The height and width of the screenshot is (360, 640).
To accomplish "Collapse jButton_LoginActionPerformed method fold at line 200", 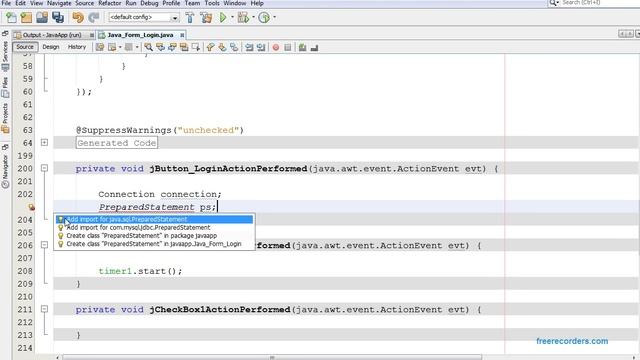I will tap(44, 168).
